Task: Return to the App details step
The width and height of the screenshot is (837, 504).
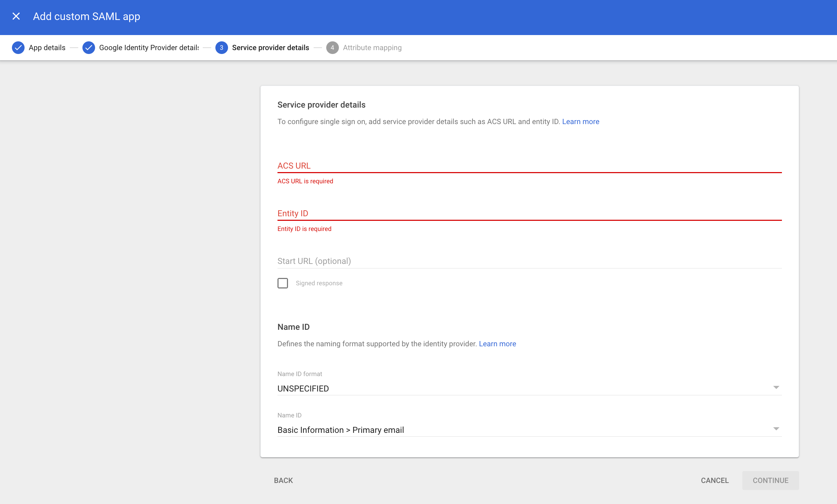Action: (x=47, y=48)
